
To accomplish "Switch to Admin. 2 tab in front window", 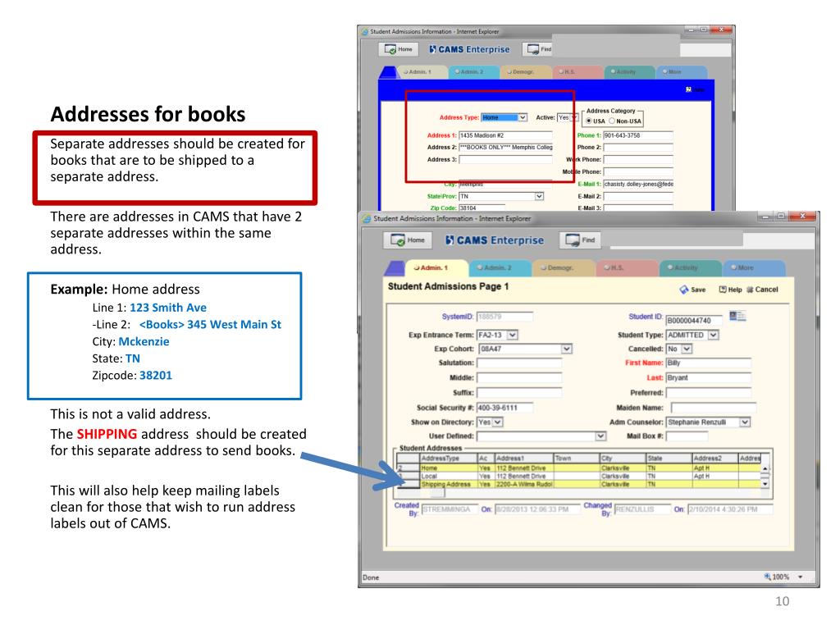I will 498,267.
